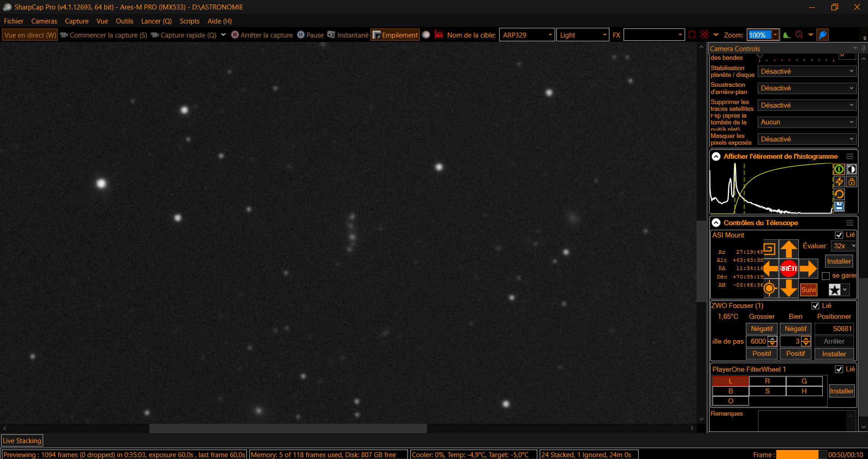Move the mount right with orange arrow
Screen dimensions: 868x459
(x=808, y=269)
